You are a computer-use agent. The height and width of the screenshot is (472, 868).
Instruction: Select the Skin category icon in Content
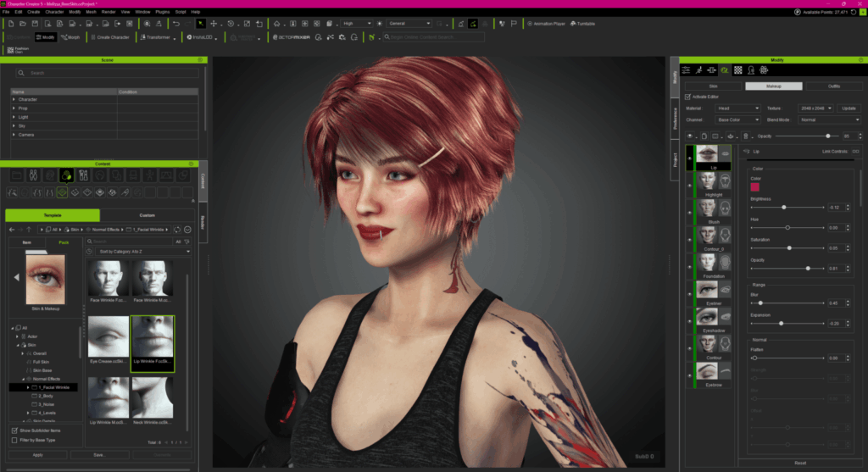(x=66, y=176)
